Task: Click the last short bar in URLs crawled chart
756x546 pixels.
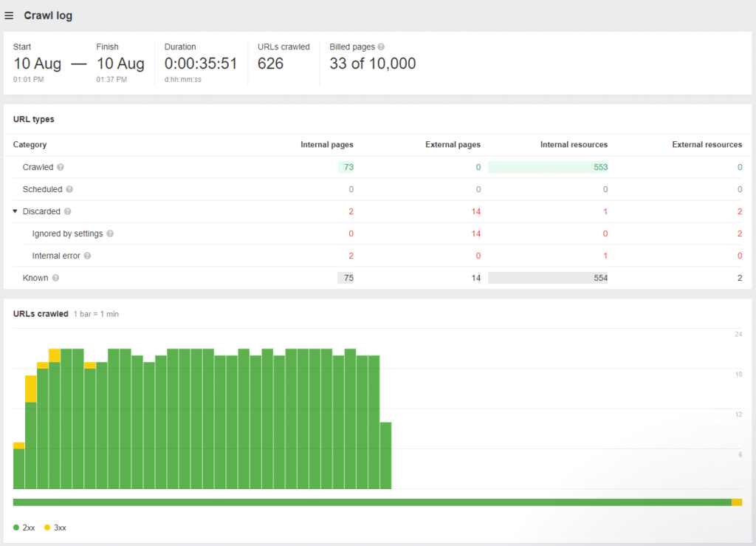Action: point(385,455)
